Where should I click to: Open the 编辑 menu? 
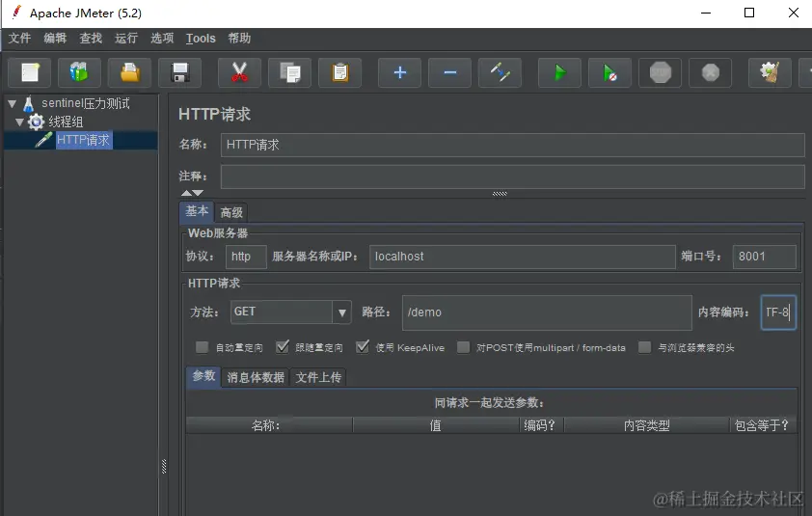(55, 38)
